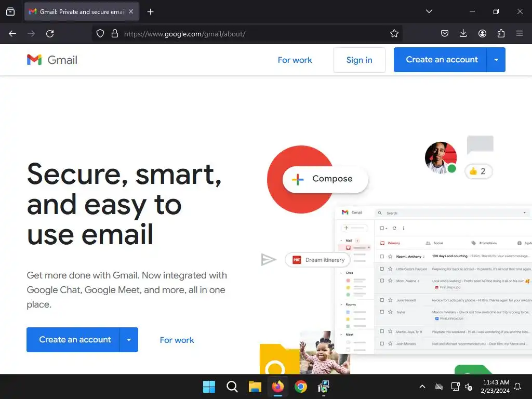Image resolution: width=532 pixels, height=399 pixels.
Task: Open the network status tray icon
Action: click(x=455, y=387)
